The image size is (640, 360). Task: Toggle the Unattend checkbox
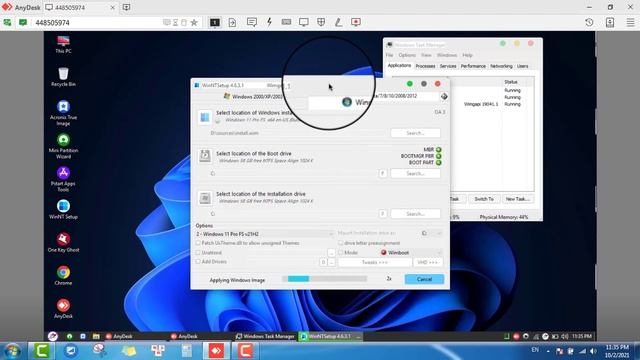pos(198,253)
